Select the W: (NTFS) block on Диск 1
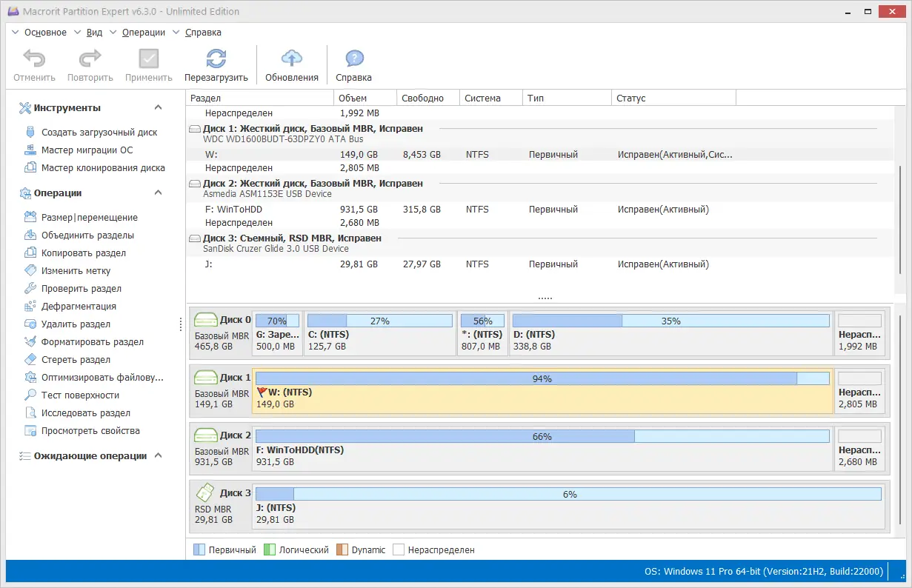The width and height of the screenshot is (912, 588). tap(542, 390)
